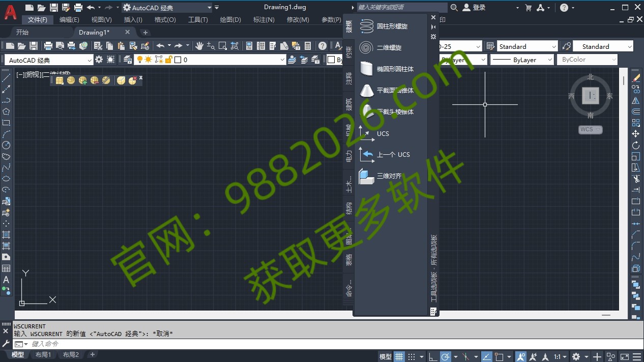Click Save icon in quick access toolbar

point(53,8)
